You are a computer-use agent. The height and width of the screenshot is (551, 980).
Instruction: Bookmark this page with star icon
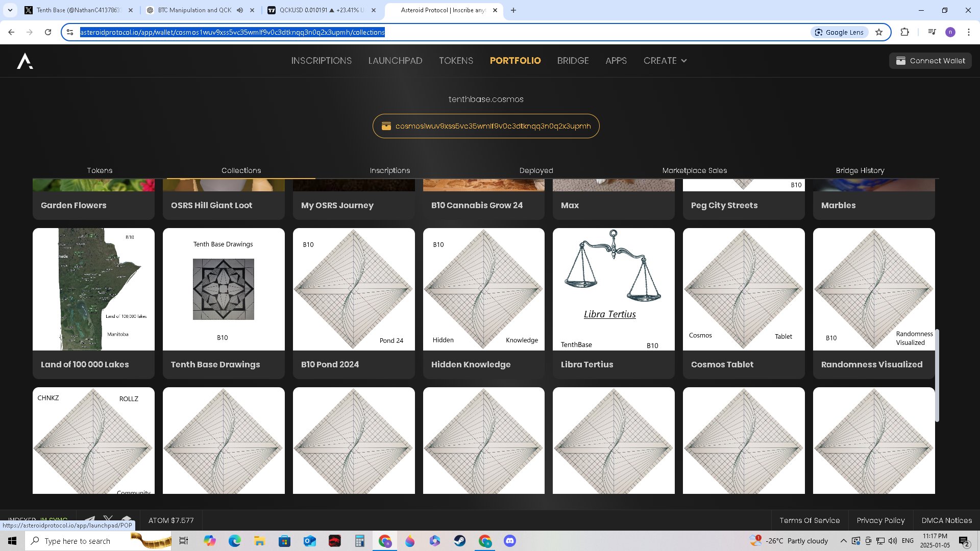coord(879,32)
